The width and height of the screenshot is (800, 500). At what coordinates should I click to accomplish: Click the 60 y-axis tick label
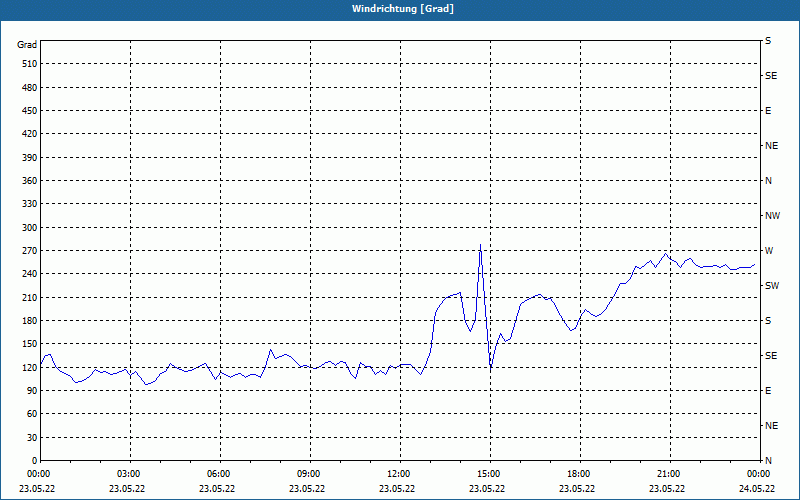tap(32, 414)
